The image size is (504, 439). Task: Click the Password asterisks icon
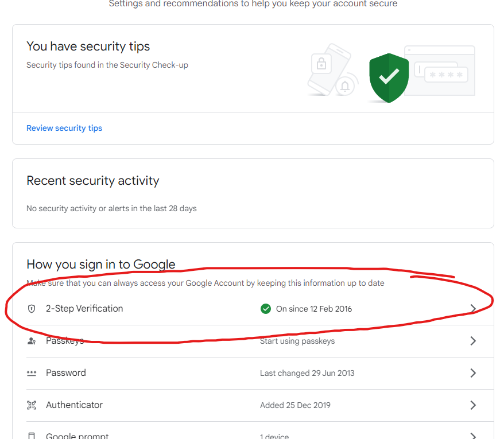pyautogui.click(x=32, y=373)
